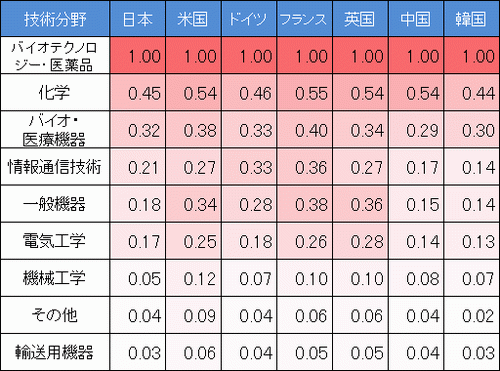
Task: Click the dark red 1.00 cell under 韓国
Action: click(472, 55)
